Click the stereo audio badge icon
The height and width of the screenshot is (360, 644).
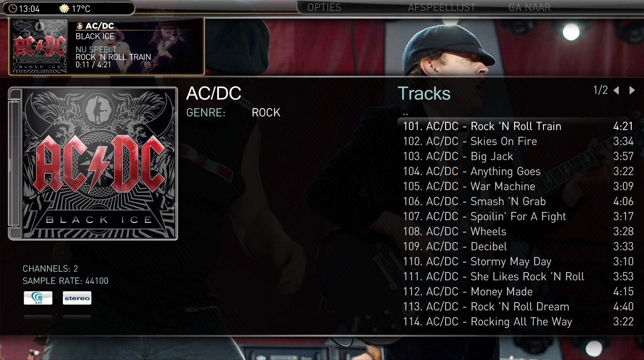pyautogui.click(x=77, y=298)
